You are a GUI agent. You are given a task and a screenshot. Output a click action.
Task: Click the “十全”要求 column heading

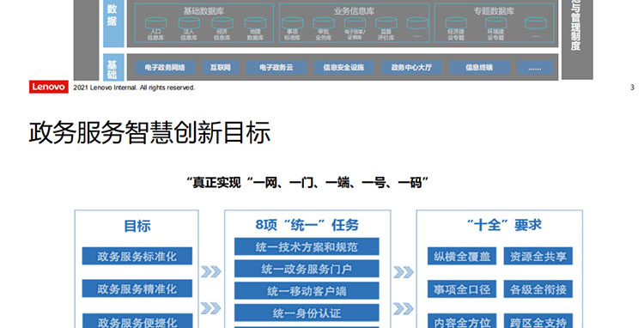pyautogui.click(x=504, y=225)
